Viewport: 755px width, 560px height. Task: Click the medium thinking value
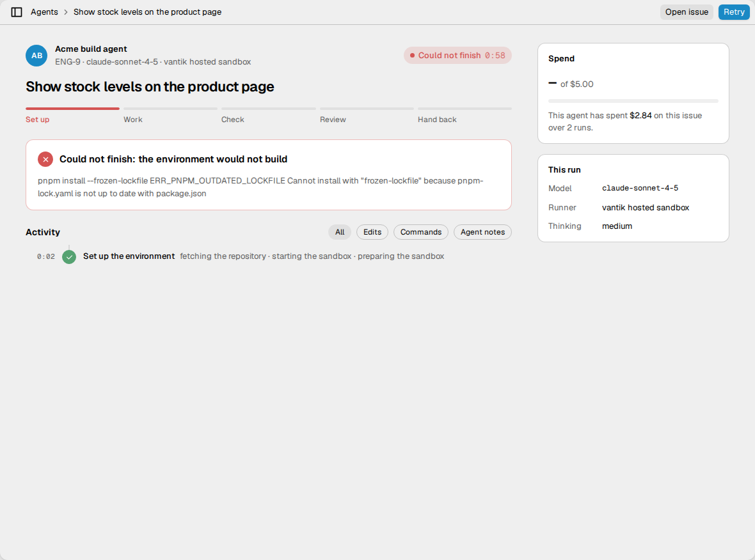click(617, 226)
